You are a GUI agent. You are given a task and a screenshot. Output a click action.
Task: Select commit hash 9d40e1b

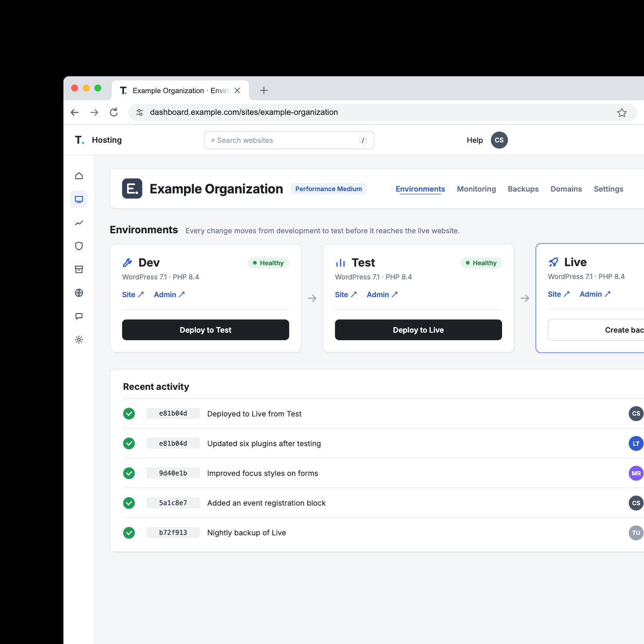(x=173, y=473)
